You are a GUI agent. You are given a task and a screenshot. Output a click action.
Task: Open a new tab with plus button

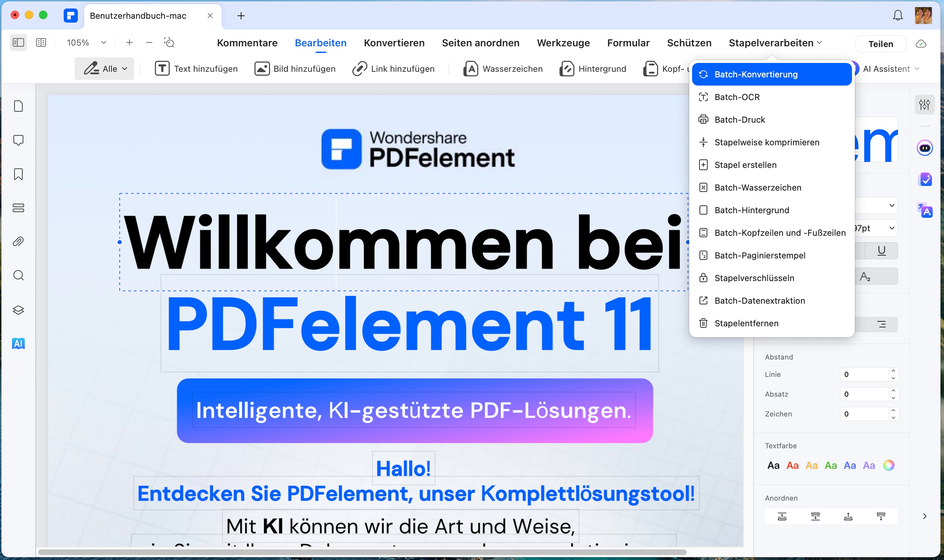(x=241, y=16)
